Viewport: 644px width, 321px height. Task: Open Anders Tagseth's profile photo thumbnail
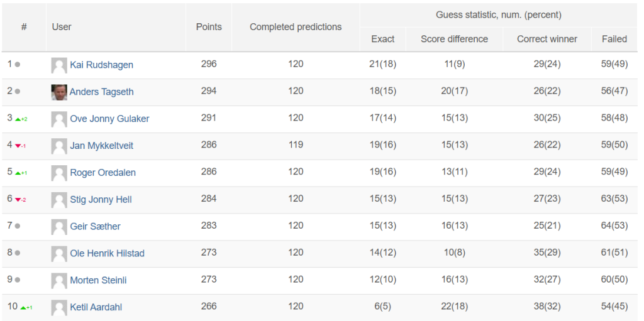point(59,92)
